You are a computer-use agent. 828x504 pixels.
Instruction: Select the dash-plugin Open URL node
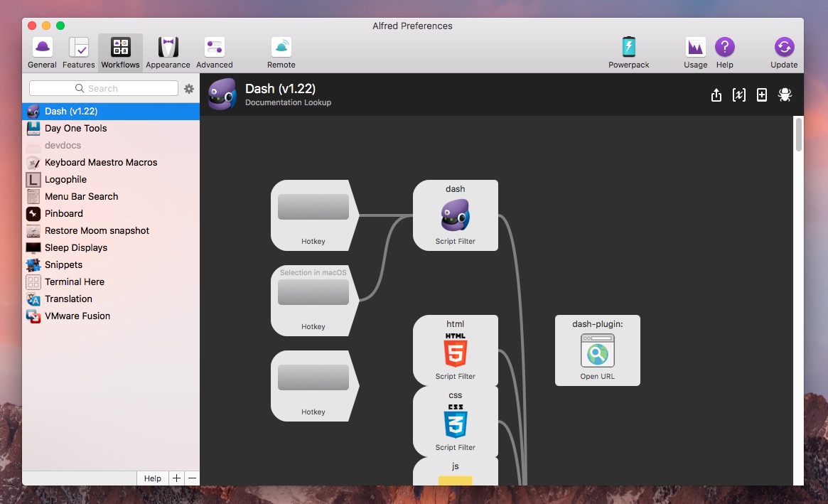597,350
